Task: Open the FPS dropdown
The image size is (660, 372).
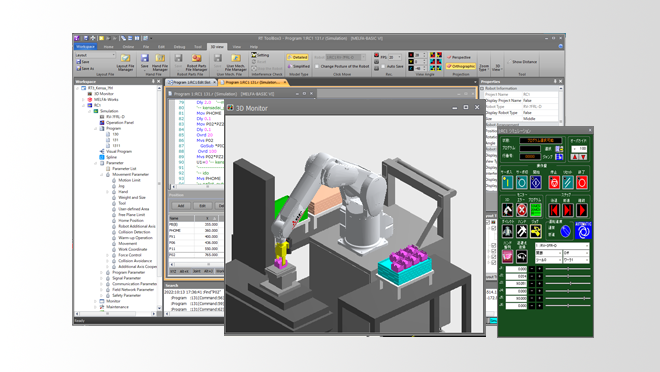Action: pyautogui.click(x=394, y=57)
